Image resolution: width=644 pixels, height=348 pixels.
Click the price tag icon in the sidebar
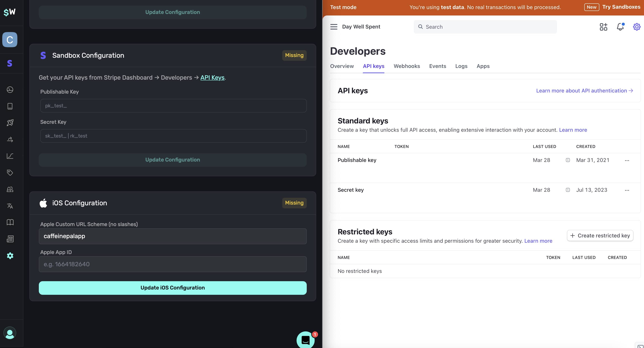coord(10,172)
